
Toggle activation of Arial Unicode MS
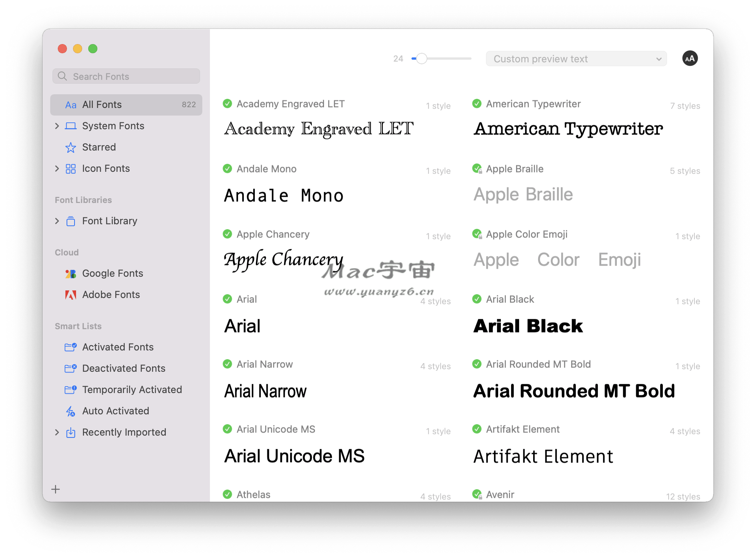coord(227,429)
